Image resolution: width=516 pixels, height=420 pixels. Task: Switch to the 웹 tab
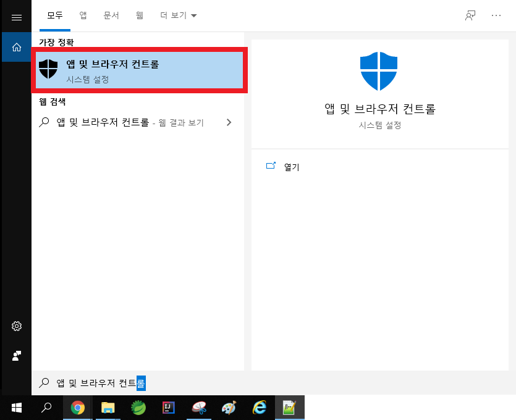click(140, 15)
